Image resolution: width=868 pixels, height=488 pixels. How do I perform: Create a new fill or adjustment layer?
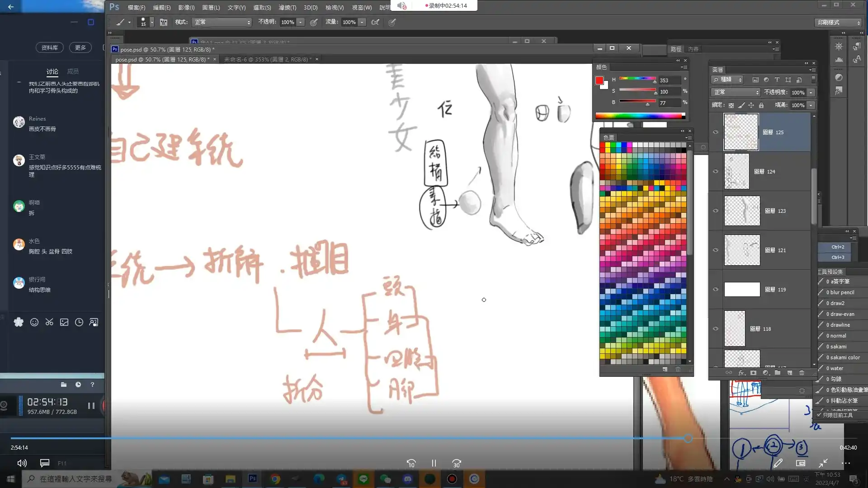(765, 373)
